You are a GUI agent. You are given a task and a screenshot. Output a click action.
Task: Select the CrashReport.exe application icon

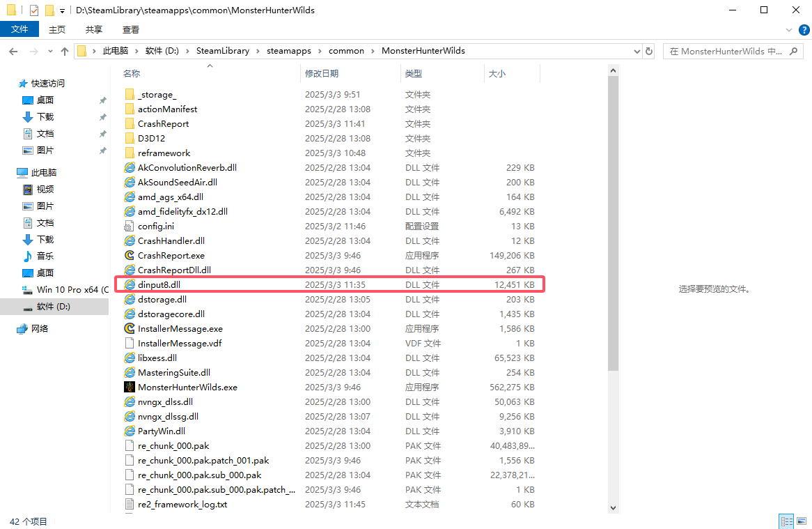[x=130, y=255]
